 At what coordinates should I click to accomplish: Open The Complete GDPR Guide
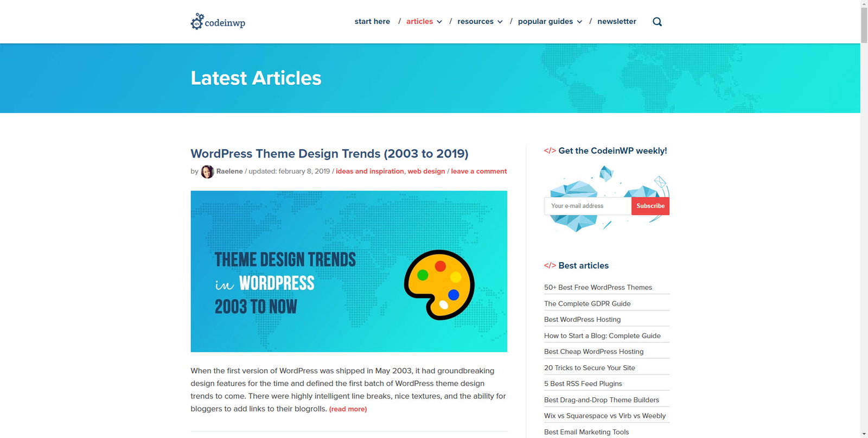tap(588, 303)
